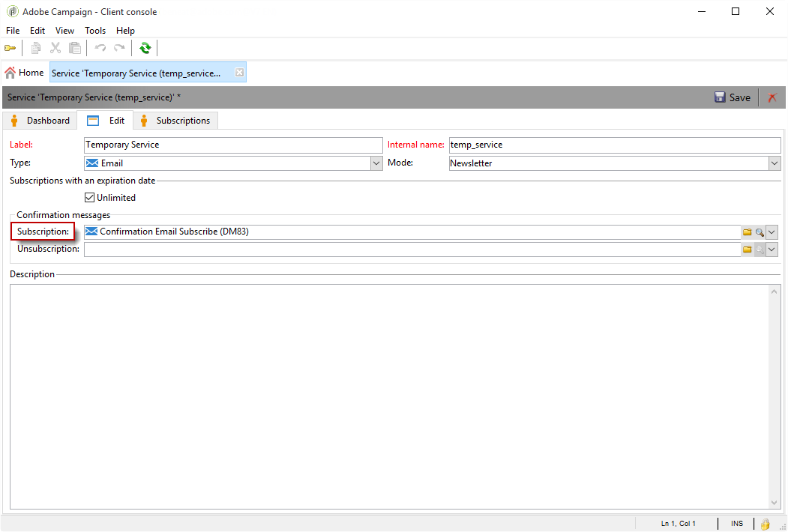
Task: Click into the Label input field
Action: click(x=233, y=145)
